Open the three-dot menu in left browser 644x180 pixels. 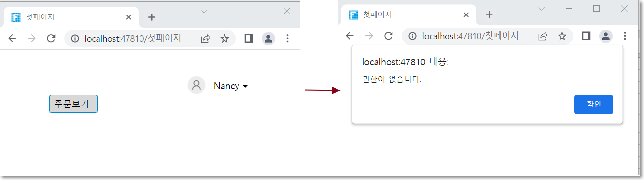[288, 38]
